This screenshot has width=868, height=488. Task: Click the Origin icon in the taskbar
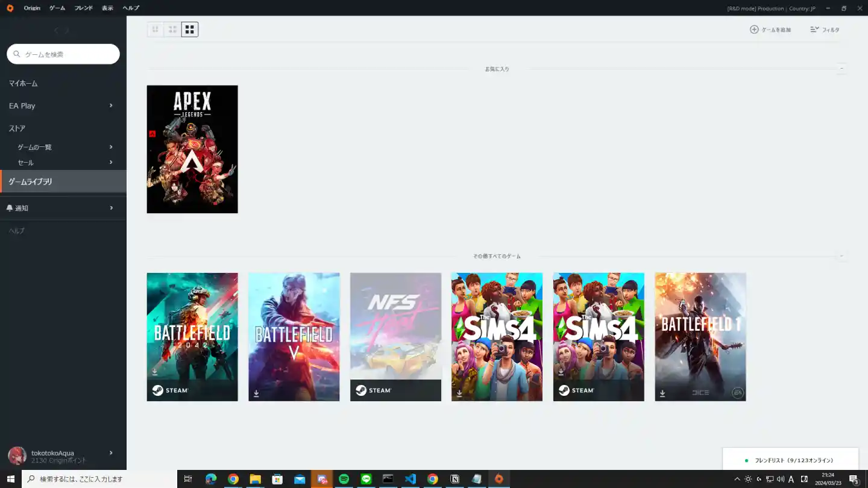pyautogui.click(x=498, y=479)
